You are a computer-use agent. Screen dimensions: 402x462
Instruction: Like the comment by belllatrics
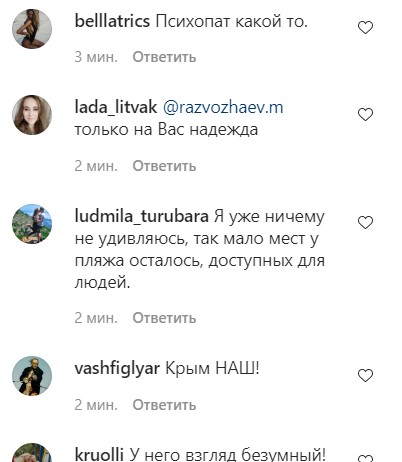coord(365,27)
